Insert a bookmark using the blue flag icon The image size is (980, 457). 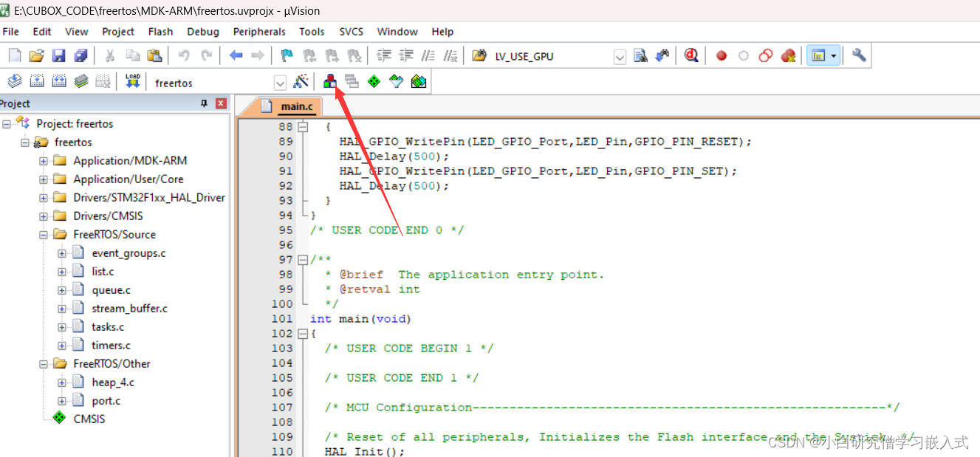pyautogui.click(x=287, y=55)
